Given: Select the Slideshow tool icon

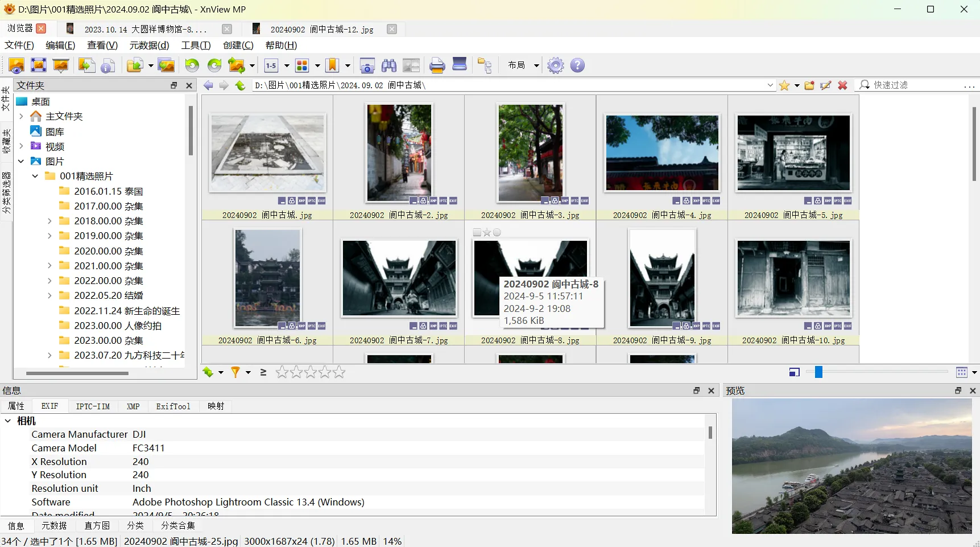Looking at the screenshot, I should pos(61,65).
